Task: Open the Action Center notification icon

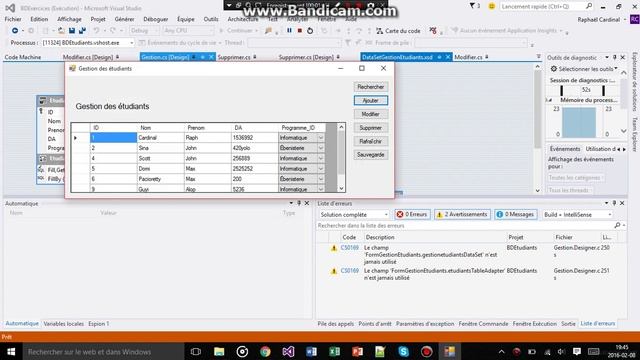Action: 577,351
